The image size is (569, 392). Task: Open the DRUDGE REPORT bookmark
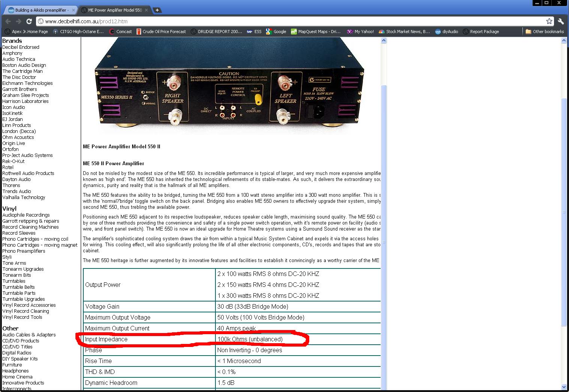(217, 32)
